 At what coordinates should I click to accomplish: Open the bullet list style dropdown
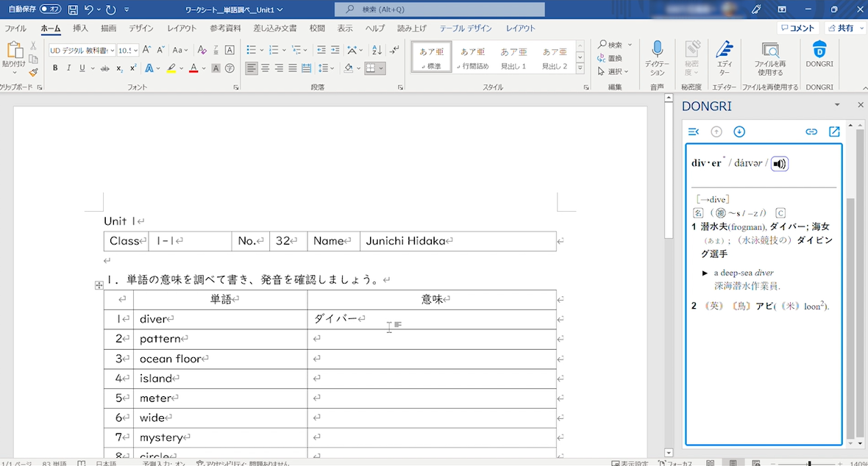[x=262, y=51]
